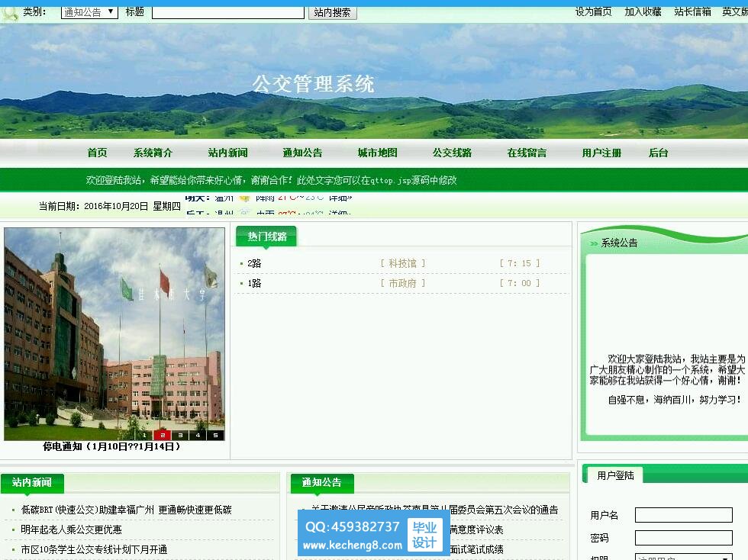
Task: Click the 通知公告 section header tab
Action: [322, 483]
